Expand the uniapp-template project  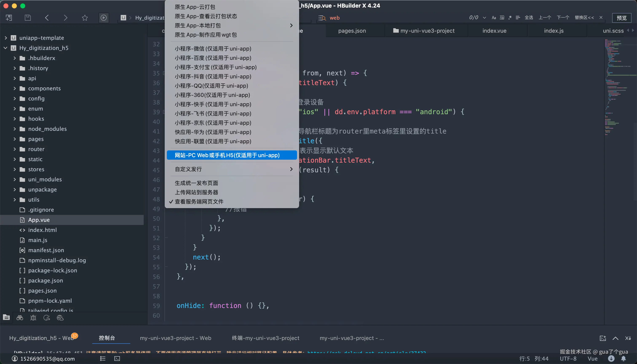6,38
